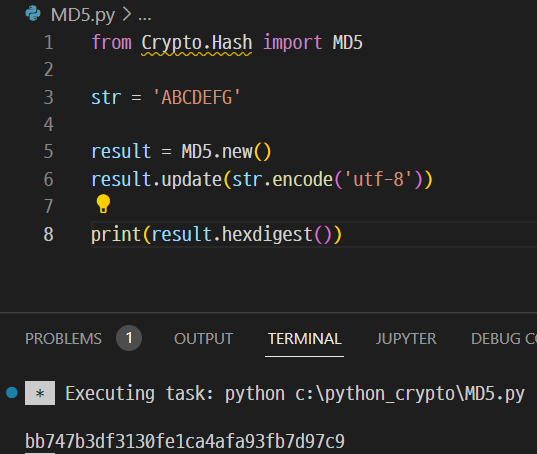537x454 pixels.
Task: Click the underlined Crypto.Hash module name
Action: point(197,43)
